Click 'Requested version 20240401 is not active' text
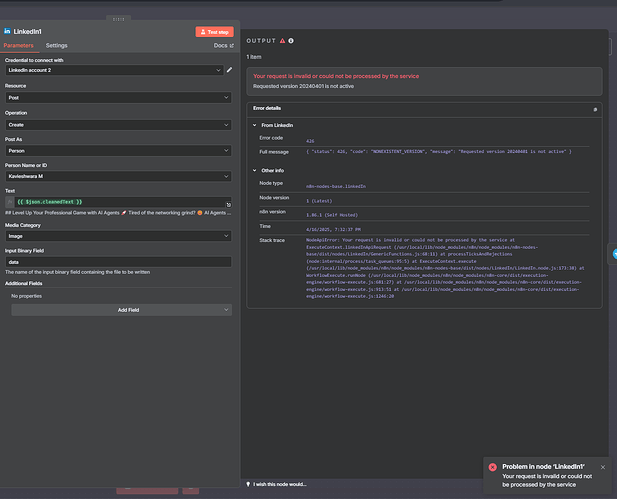The height and width of the screenshot is (499, 617). [303, 86]
